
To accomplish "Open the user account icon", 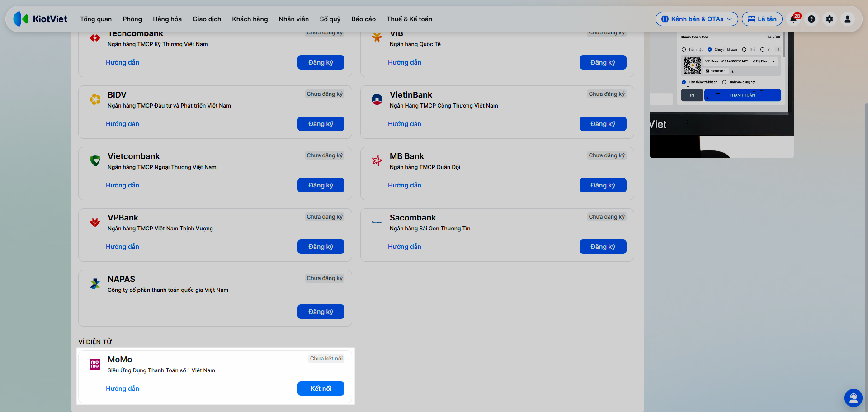I will point(848,19).
